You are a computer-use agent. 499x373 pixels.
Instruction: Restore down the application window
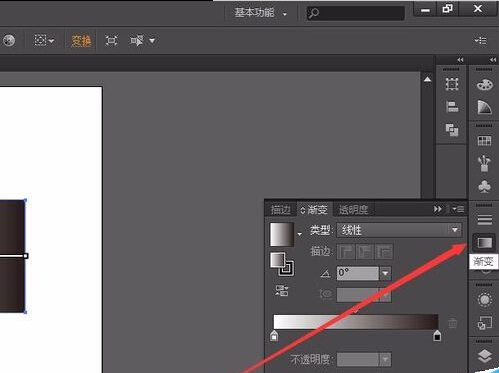pyautogui.click(x=447, y=9)
